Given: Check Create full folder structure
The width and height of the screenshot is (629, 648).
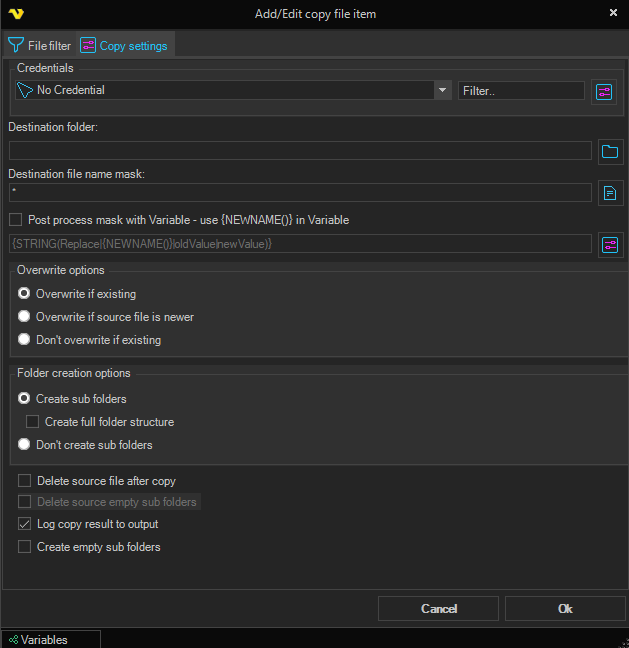Looking at the screenshot, I should click(x=33, y=422).
